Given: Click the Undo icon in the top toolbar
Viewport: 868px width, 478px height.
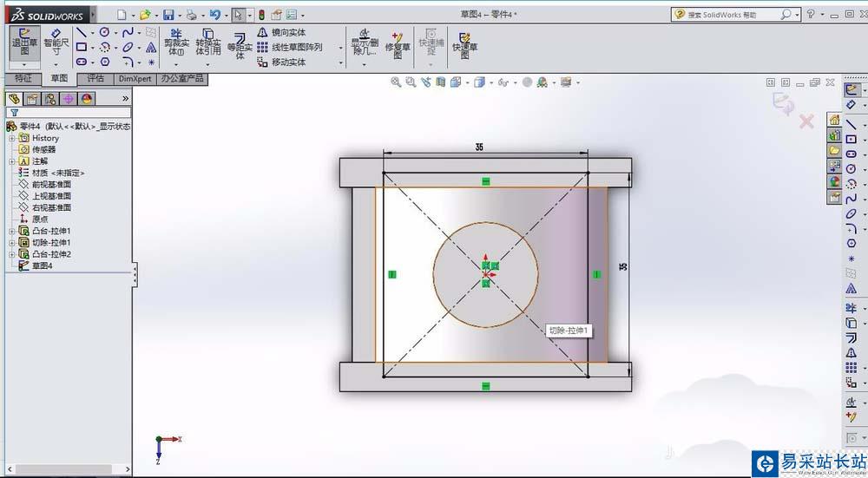Looking at the screenshot, I should (x=214, y=15).
